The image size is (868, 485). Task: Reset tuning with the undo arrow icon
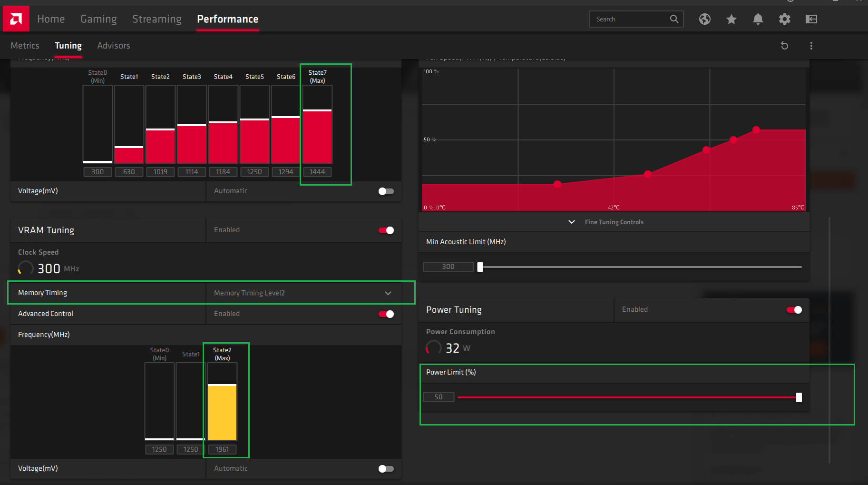click(x=784, y=45)
